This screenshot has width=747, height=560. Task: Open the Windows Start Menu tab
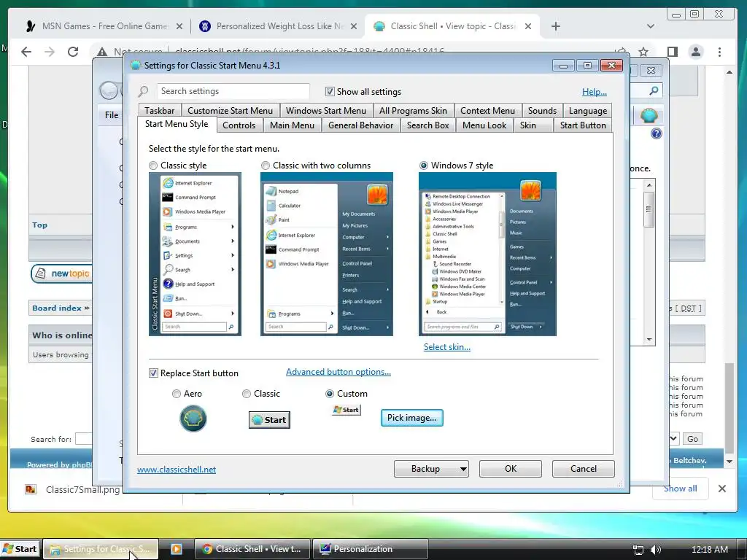[x=326, y=111]
